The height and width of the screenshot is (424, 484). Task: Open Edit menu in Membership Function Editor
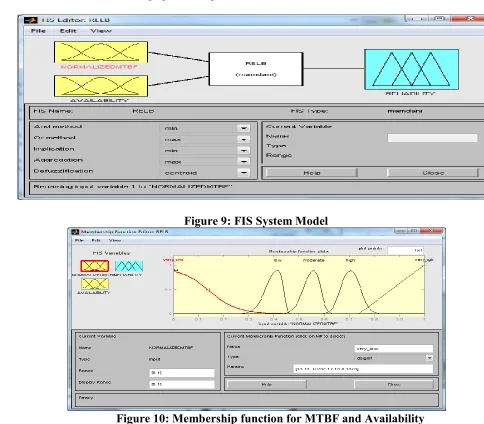coord(96,240)
